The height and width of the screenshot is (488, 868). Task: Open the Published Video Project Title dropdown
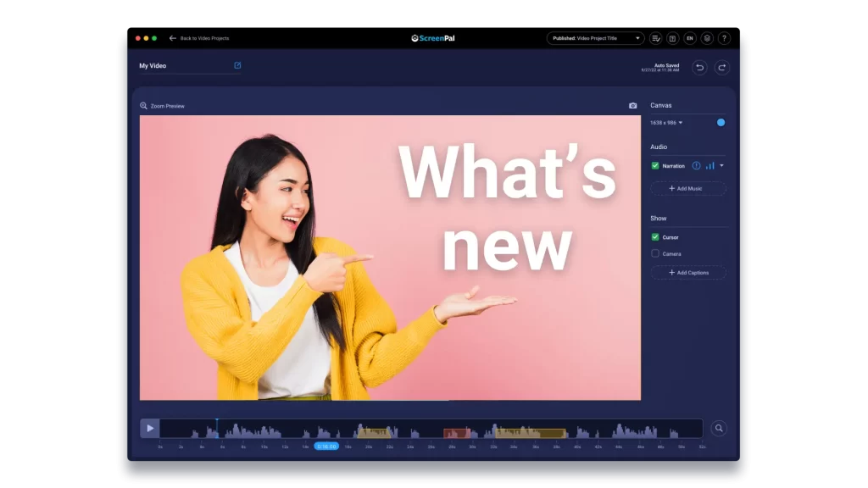pyautogui.click(x=595, y=38)
